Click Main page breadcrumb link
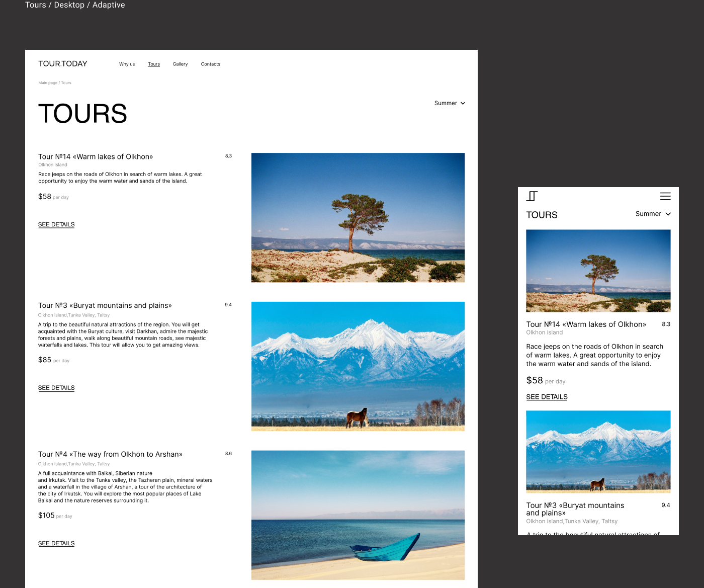 click(x=48, y=83)
